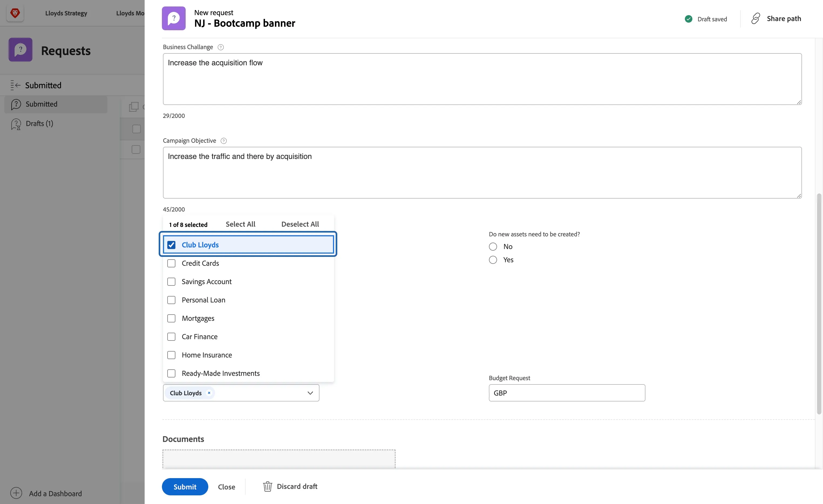The width and height of the screenshot is (823, 504).
Task: Click the Documents upload drop zone
Action: point(279,459)
